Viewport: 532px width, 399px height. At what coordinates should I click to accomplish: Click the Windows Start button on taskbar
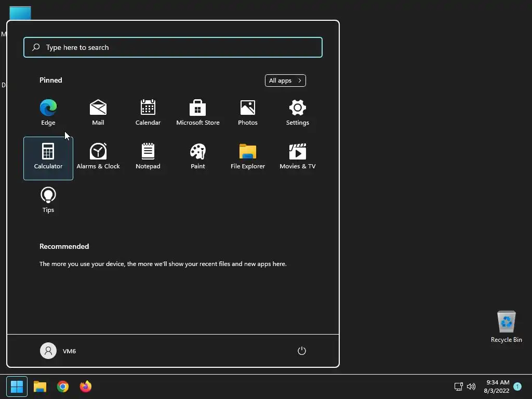point(17,387)
